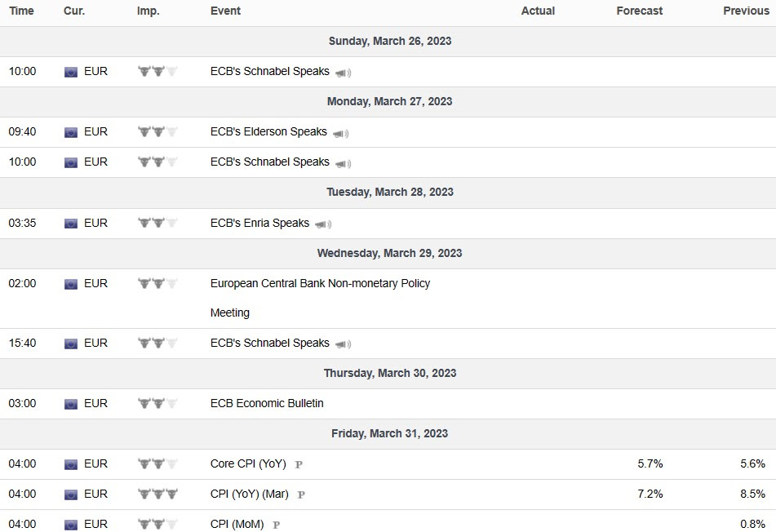The width and height of the screenshot is (776, 532).
Task: Click preliminary P icon beside Core CPI (YoY)
Action: [299, 464]
